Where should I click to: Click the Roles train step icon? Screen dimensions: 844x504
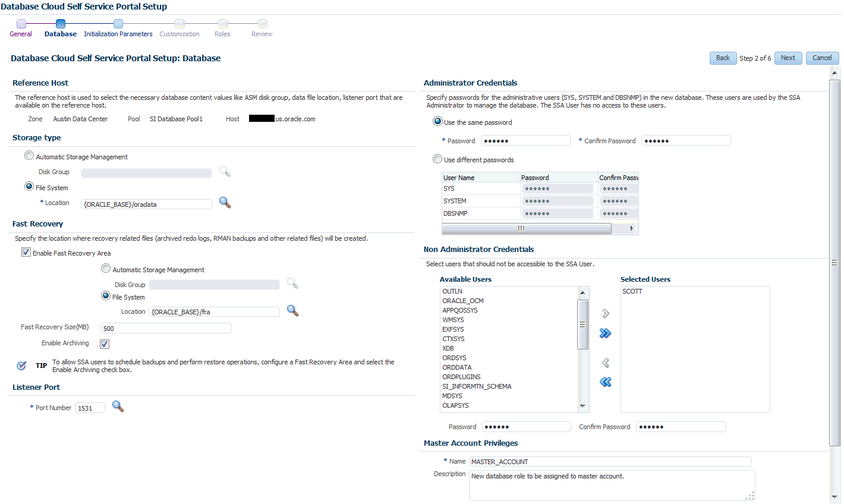coord(223,24)
